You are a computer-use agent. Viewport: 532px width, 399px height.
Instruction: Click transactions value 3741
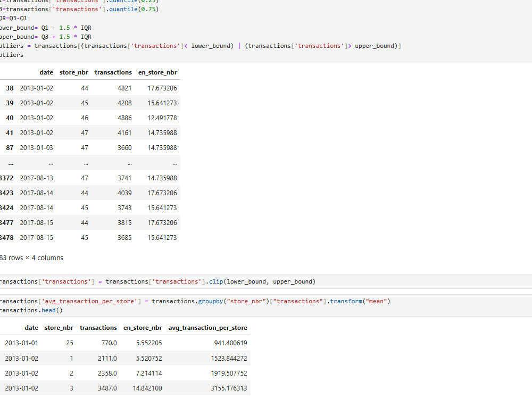[124, 178]
